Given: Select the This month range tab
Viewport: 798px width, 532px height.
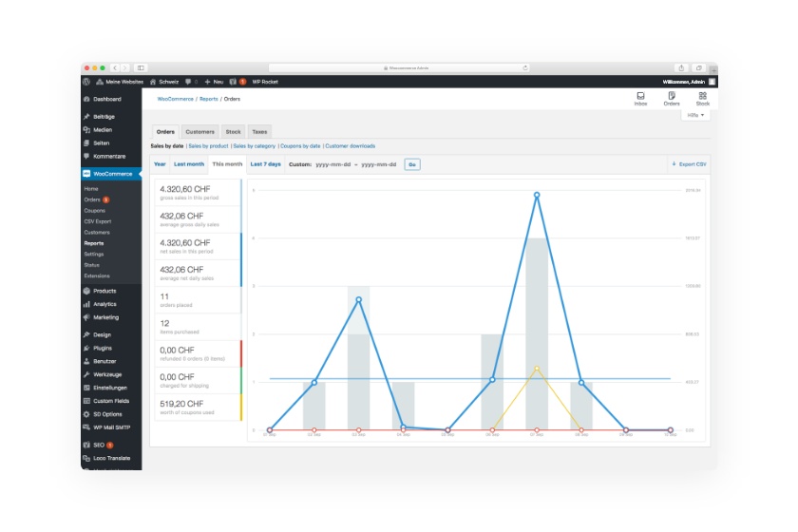Looking at the screenshot, I should point(227,164).
